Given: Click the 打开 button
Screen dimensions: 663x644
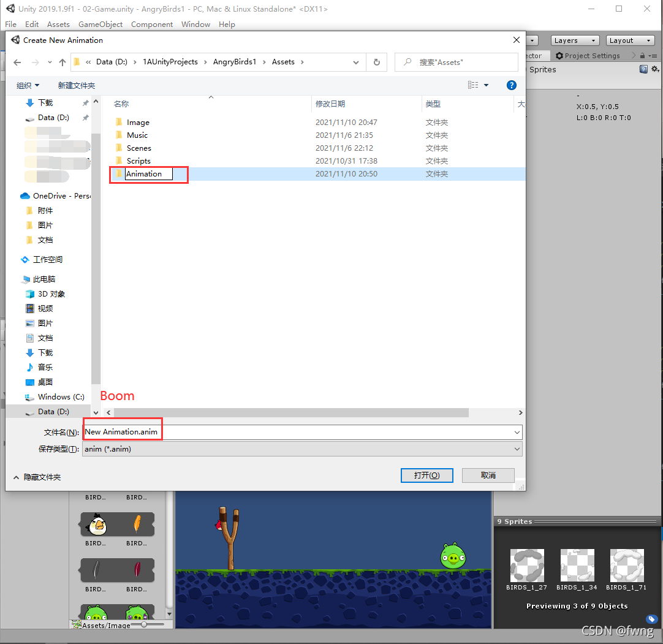Looking at the screenshot, I should click(426, 475).
